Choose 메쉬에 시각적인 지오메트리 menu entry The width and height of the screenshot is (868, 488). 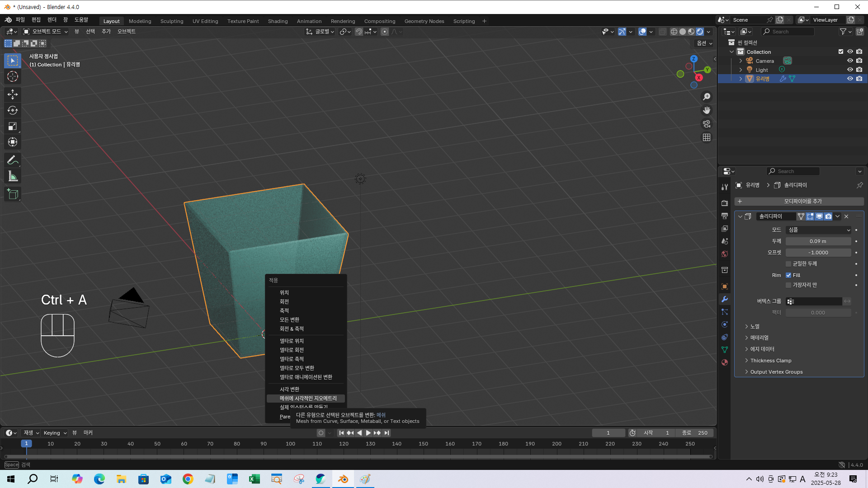(x=308, y=399)
